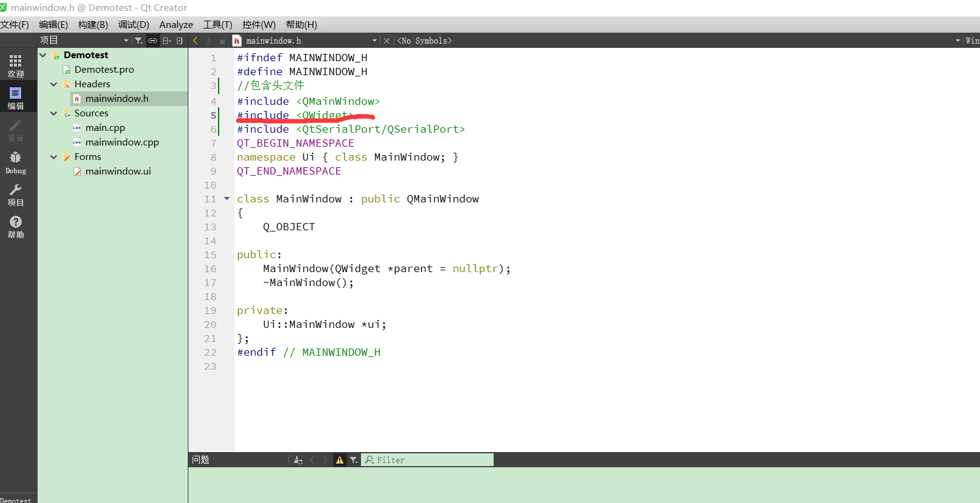Viewport: 980px width, 503px height.
Task: Select the Forms folder label
Action: [x=88, y=157]
